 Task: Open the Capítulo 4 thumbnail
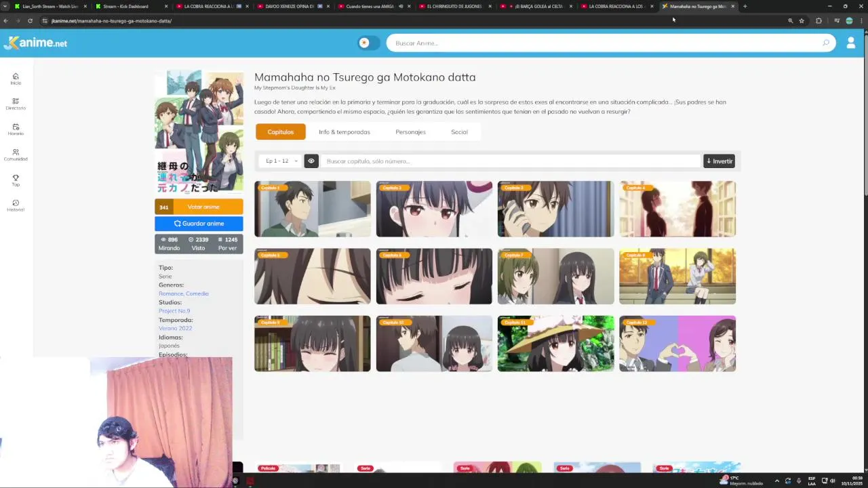(x=677, y=209)
